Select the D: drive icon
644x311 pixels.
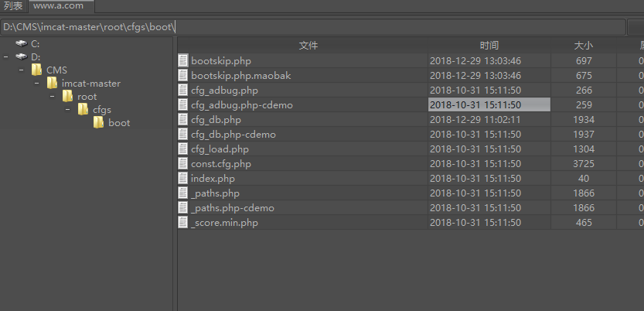(x=21, y=57)
